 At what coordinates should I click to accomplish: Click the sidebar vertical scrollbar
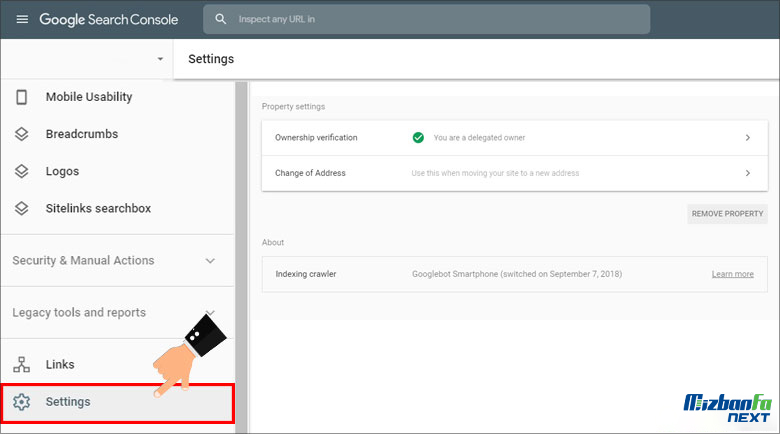click(x=241, y=250)
